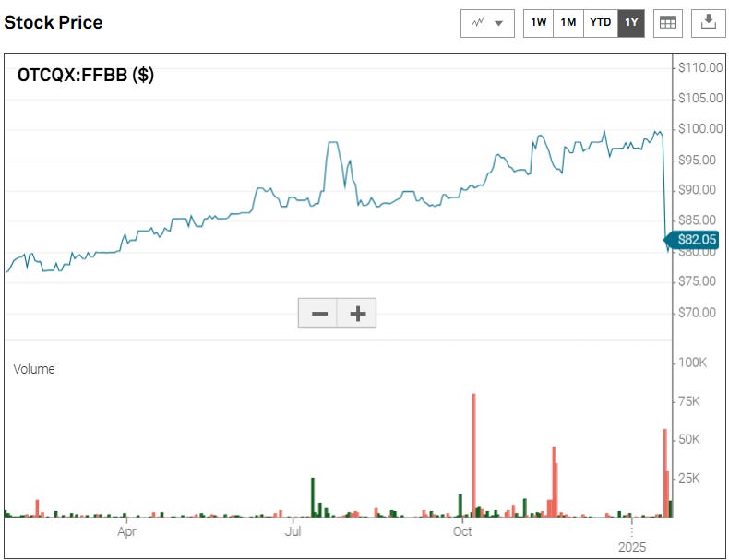Zoom out with the minus button

(x=317, y=314)
